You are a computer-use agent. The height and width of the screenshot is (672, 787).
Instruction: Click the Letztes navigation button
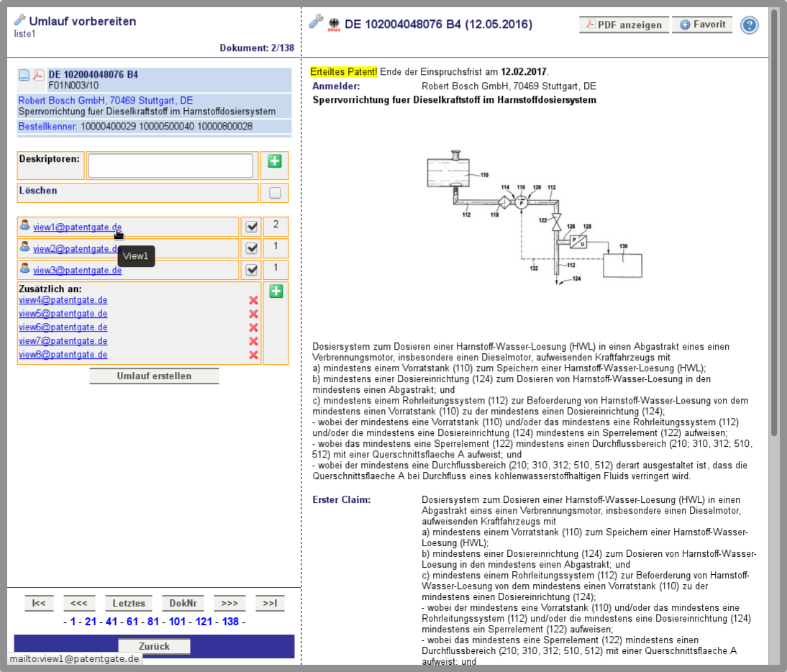click(x=129, y=603)
